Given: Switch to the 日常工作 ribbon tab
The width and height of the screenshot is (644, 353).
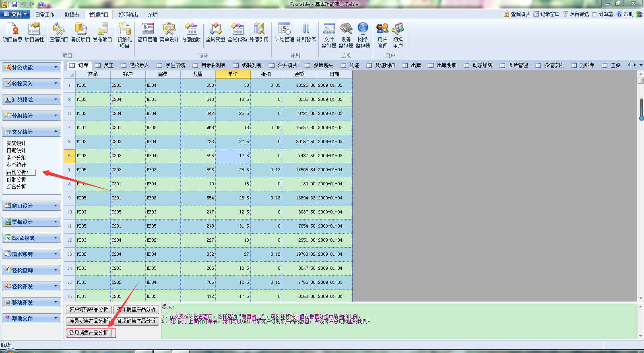Looking at the screenshot, I should pos(45,14).
